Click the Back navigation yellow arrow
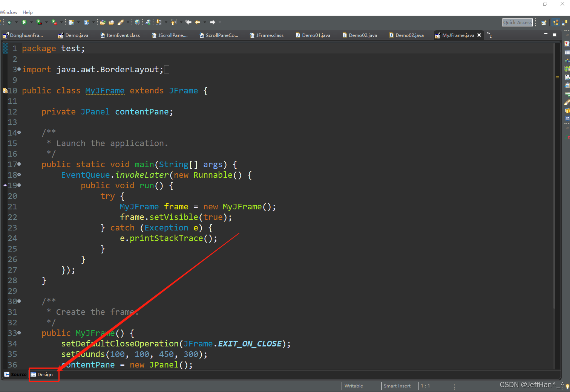This screenshot has width=570, height=392. tap(198, 23)
